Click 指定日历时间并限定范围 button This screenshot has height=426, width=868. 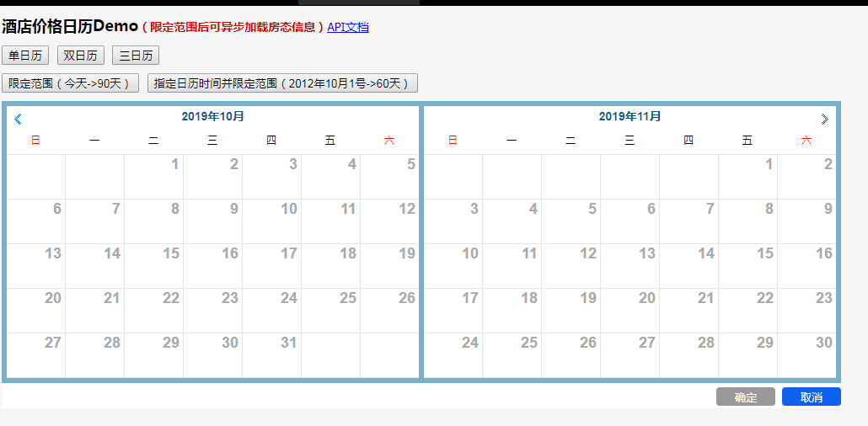(282, 83)
